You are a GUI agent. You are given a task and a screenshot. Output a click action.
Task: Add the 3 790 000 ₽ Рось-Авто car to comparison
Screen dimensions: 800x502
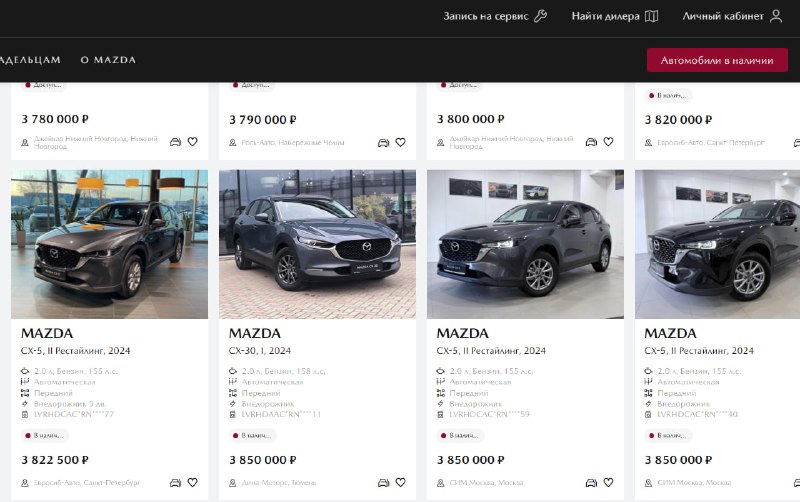click(384, 142)
